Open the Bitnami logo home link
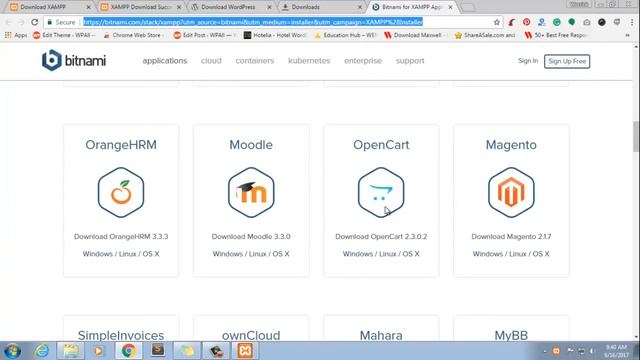The image size is (640, 360). point(74,60)
